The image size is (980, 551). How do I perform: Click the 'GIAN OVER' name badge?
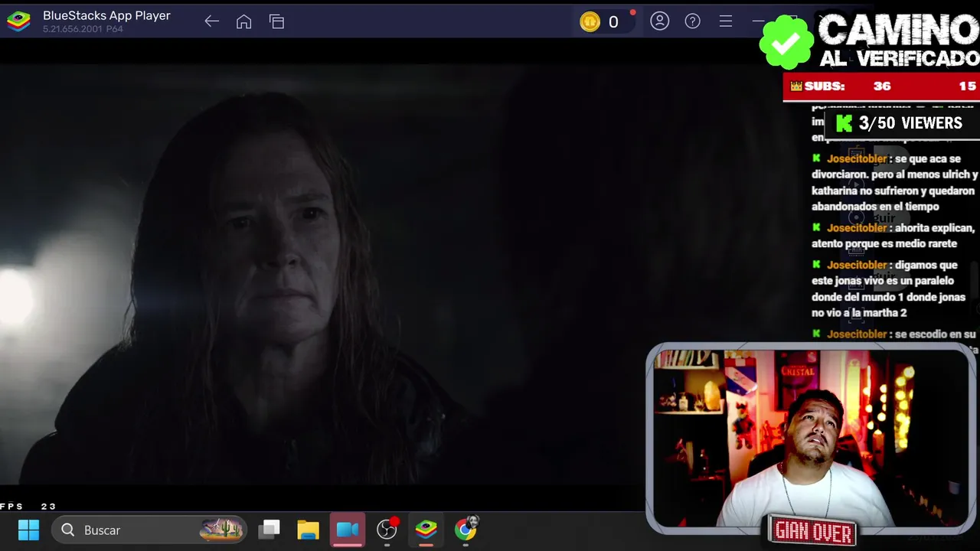[813, 531]
